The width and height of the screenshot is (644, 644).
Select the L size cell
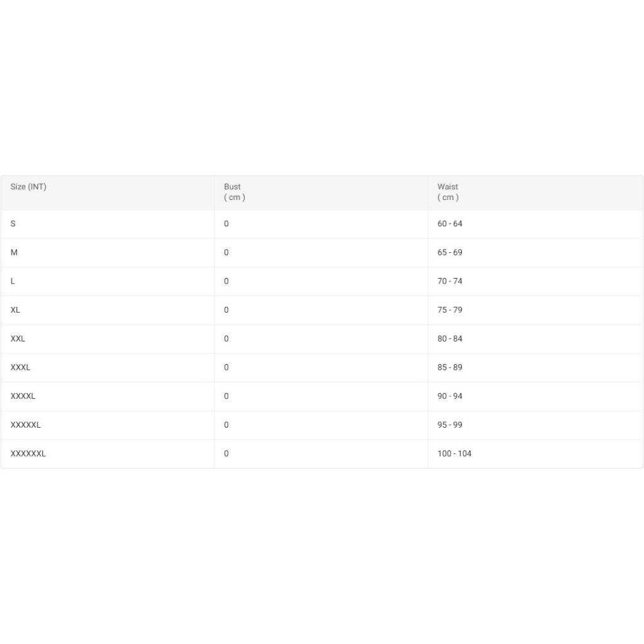pyautogui.click(x=13, y=281)
